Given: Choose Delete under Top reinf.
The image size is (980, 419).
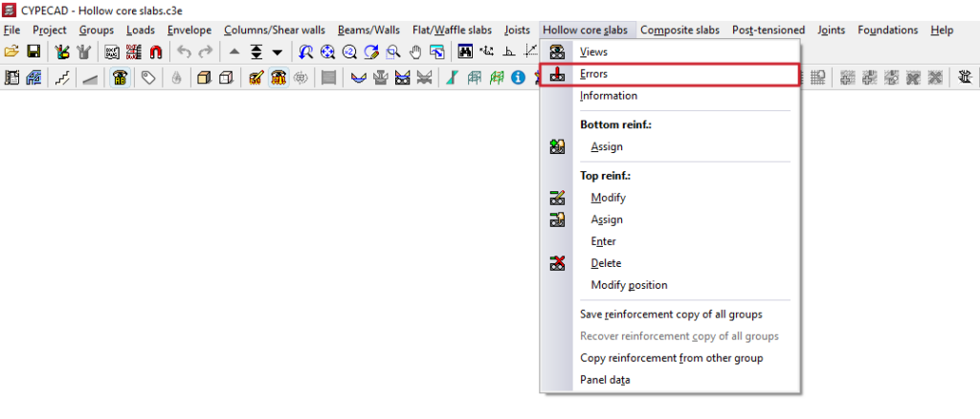Looking at the screenshot, I should 670,263.
